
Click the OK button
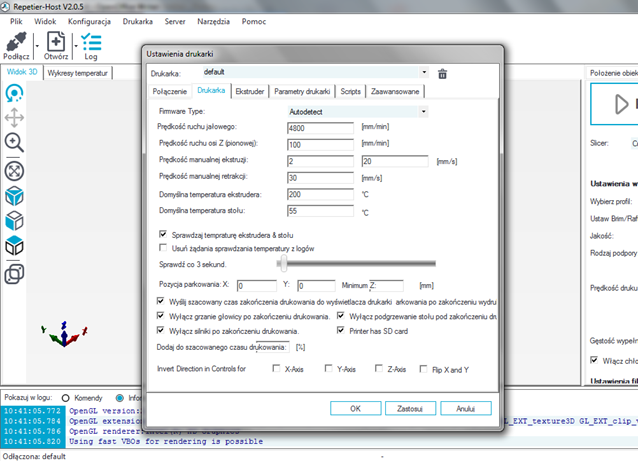click(356, 409)
